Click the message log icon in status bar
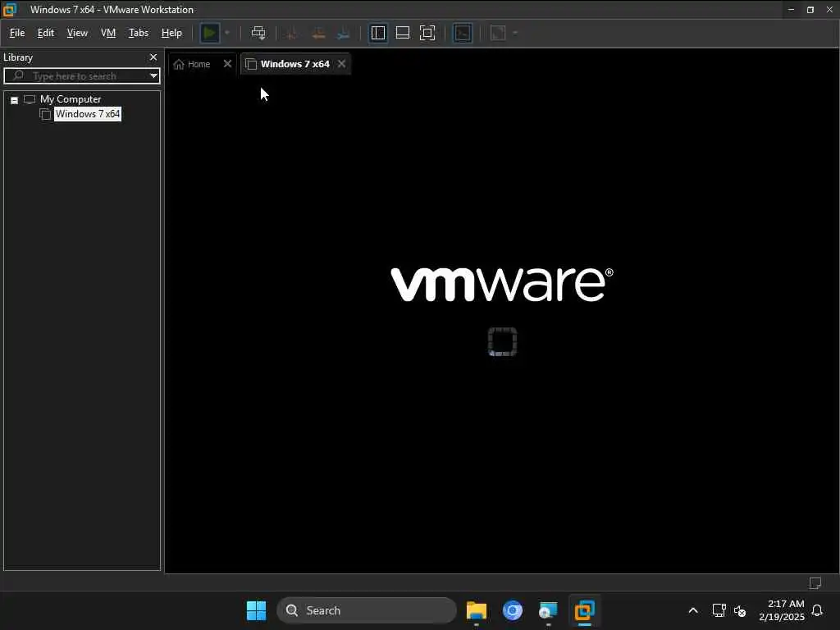Screen dimensions: 840x630 [815, 582]
